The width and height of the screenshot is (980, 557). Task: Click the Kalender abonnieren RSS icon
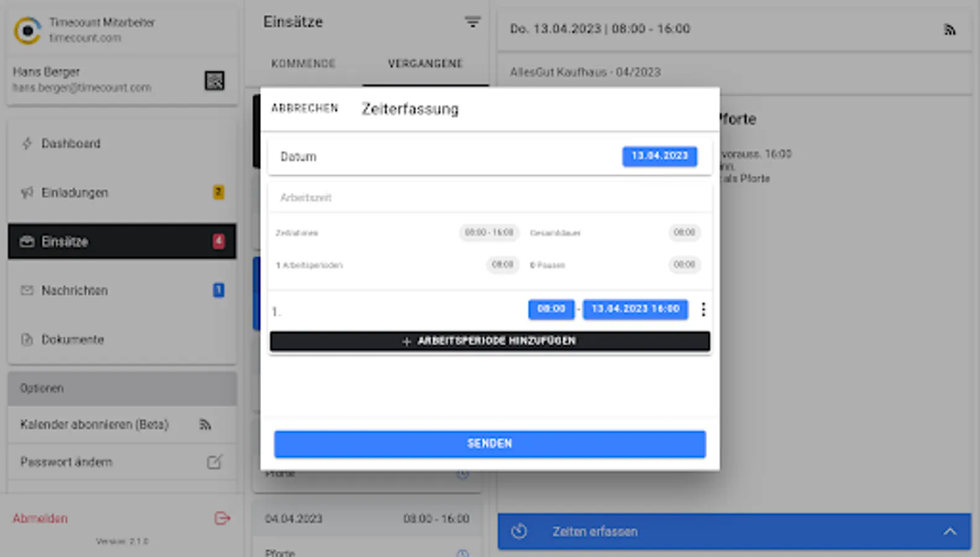tap(205, 425)
